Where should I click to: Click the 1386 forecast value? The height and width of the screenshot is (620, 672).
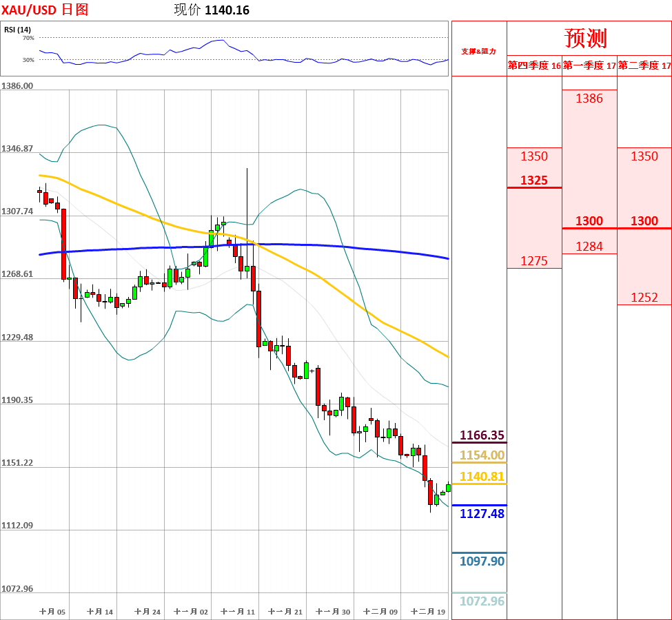click(x=589, y=99)
